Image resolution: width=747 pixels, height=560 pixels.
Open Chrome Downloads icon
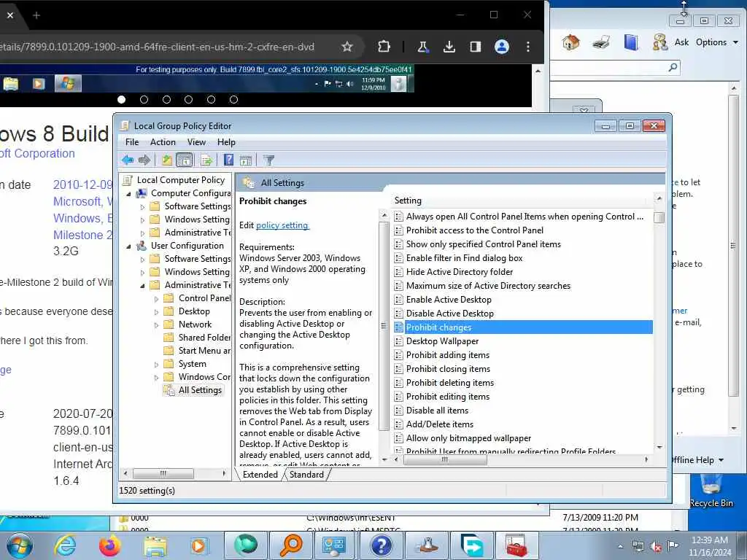449,47
